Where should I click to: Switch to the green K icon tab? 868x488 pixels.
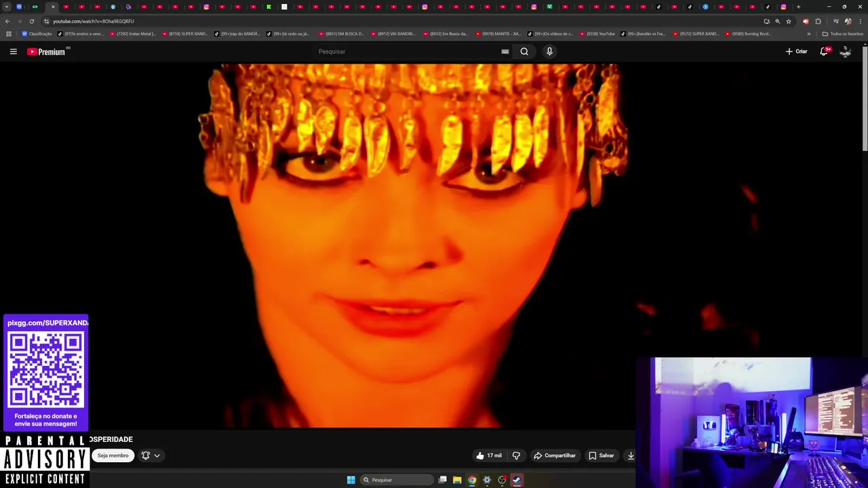(269, 7)
